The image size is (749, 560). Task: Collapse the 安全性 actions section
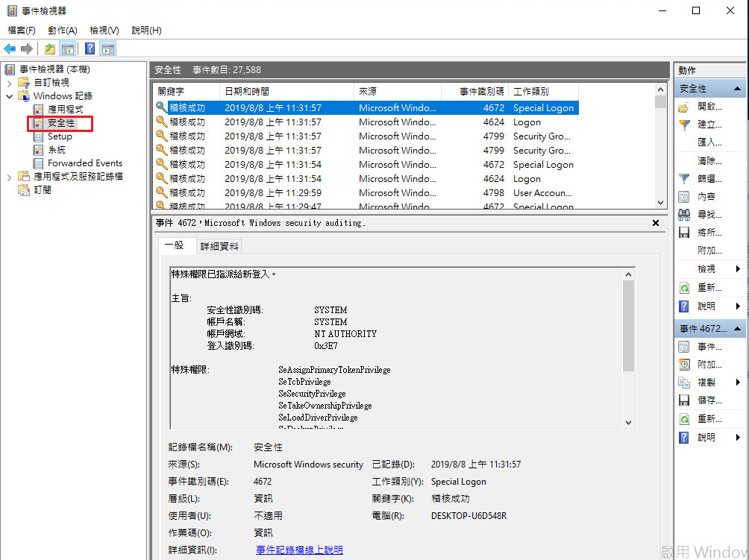737,89
